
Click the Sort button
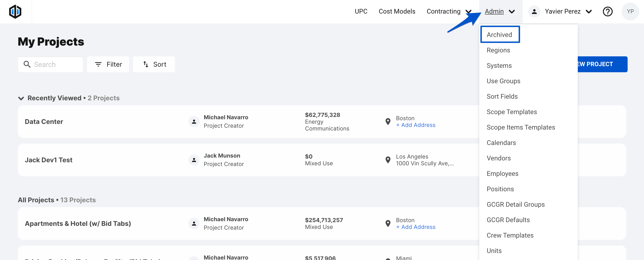154,65
